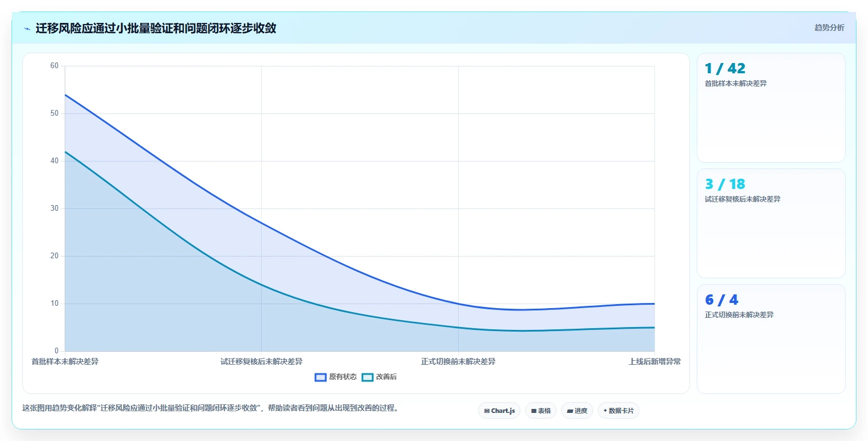868x441 pixels.
Task: Click card caption 首批样本未解决差异
Action: pos(736,84)
